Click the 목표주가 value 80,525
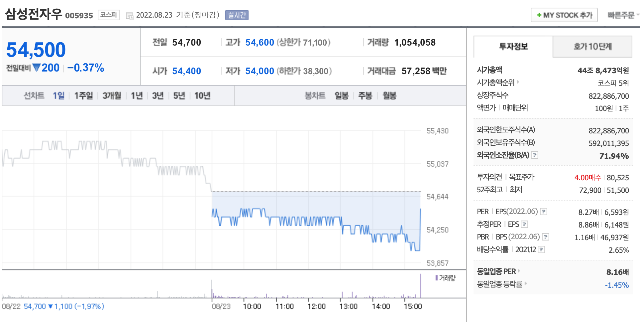 click(x=618, y=178)
